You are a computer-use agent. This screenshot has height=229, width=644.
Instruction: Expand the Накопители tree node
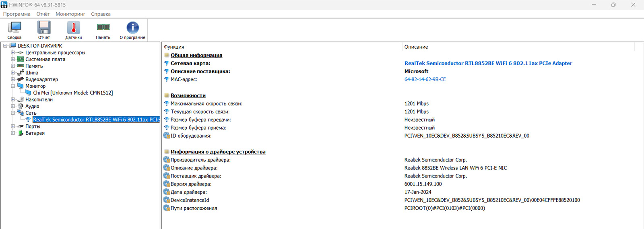[13, 99]
